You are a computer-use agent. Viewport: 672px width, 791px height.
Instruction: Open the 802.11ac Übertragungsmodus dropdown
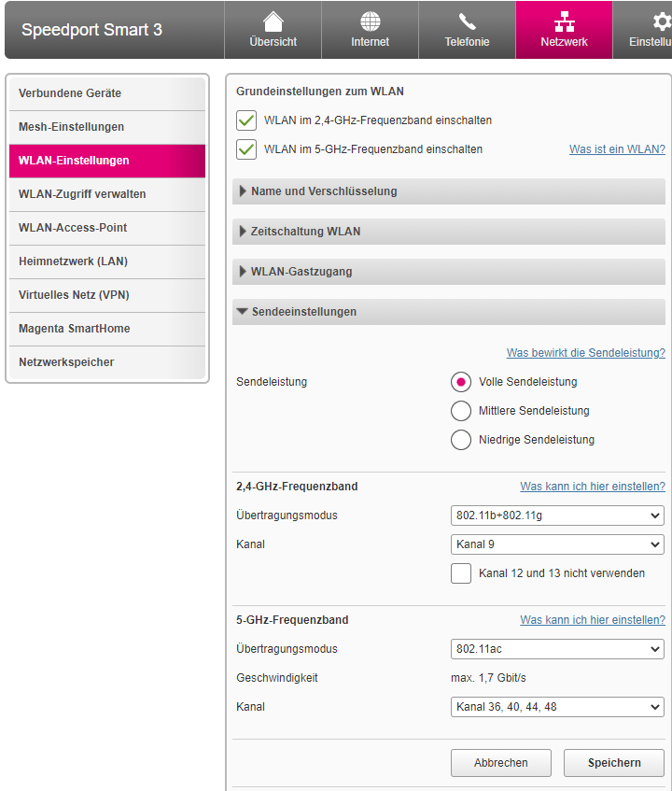[557, 649]
